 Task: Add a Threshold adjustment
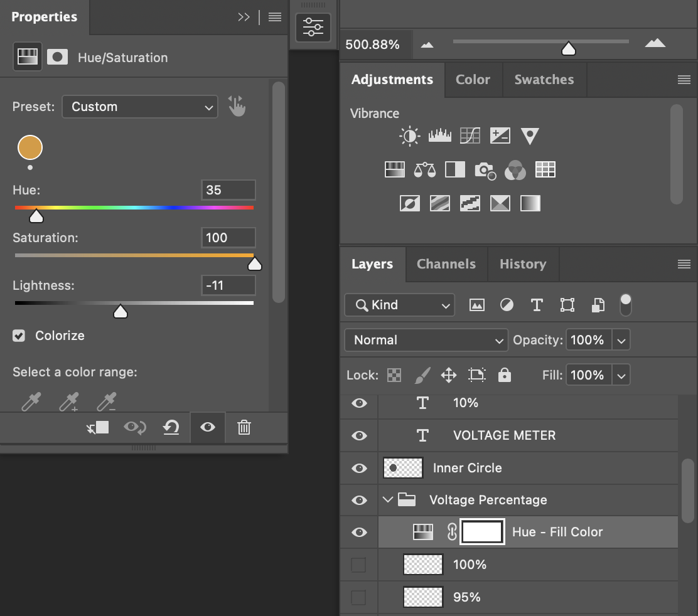470,203
